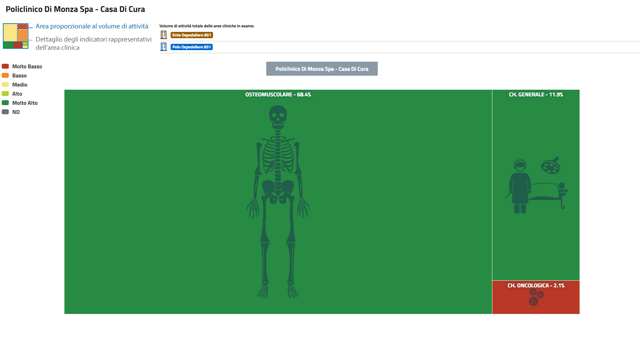Select the Ente Ospedaliero 851 badge
The width and height of the screenshot is (644, 342).
pyautogui.click(x=192, y=35)
